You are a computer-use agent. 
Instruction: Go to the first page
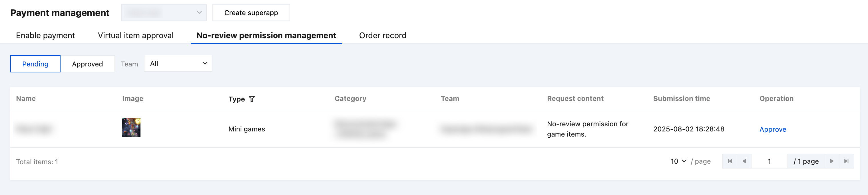pos(730,161)
